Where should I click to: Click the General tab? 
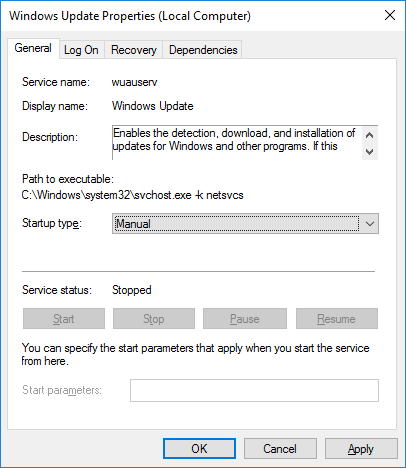33,48
